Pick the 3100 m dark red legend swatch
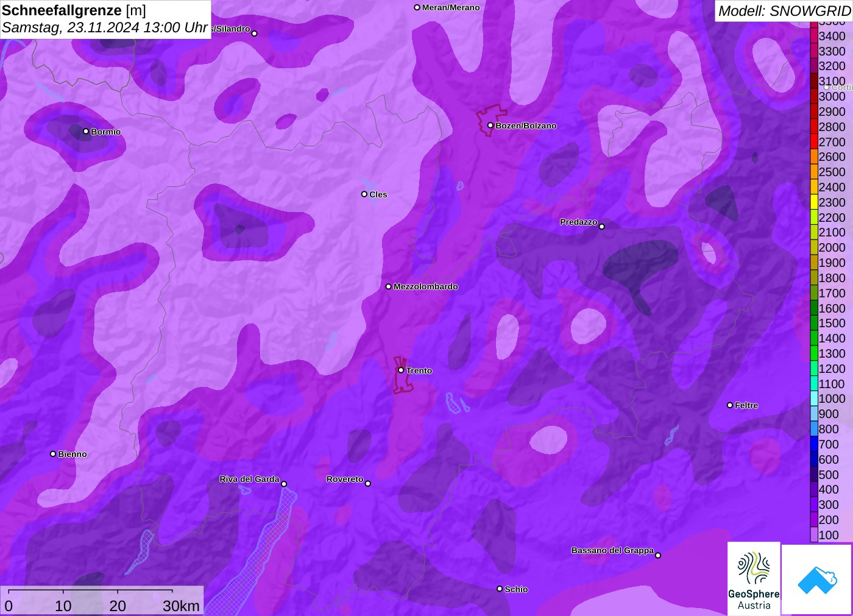 coord(814,81)
